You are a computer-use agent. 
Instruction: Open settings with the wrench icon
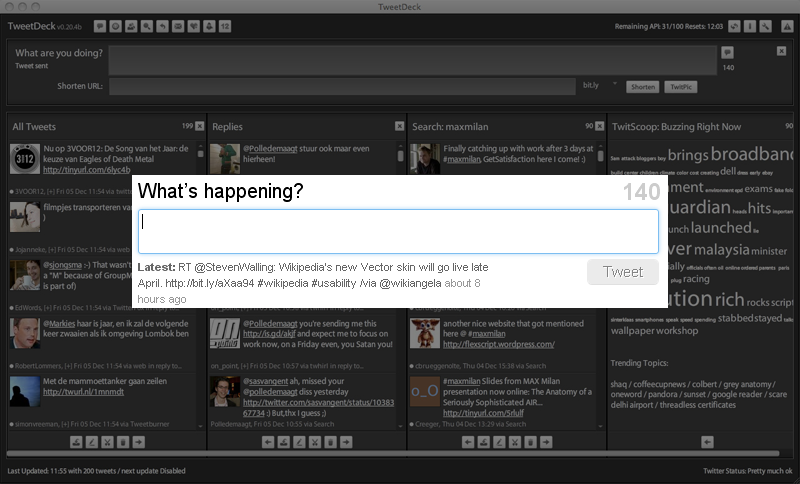765,26
